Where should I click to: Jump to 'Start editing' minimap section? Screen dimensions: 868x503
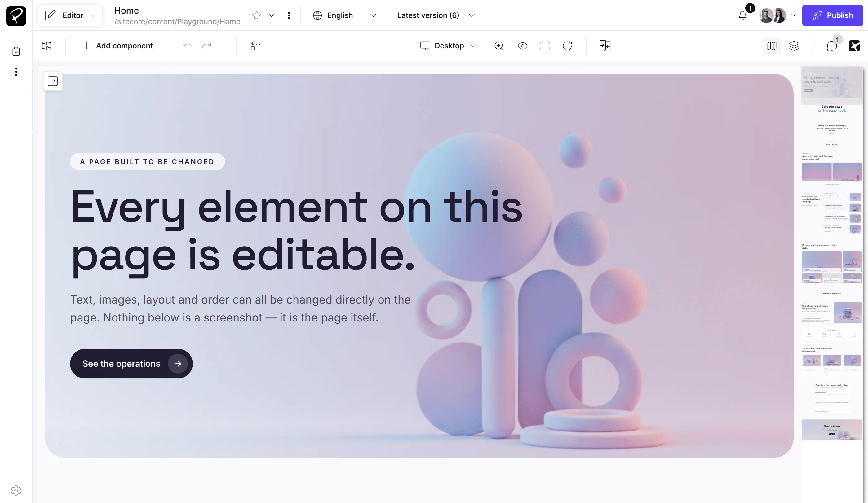click(x=832, y=430)
